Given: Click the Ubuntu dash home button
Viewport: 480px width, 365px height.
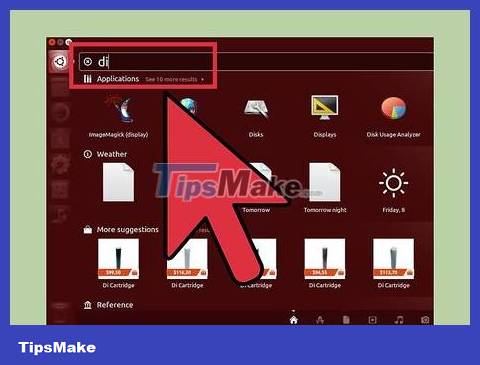Looking at the screenshot, I should [x=60, y=62].
